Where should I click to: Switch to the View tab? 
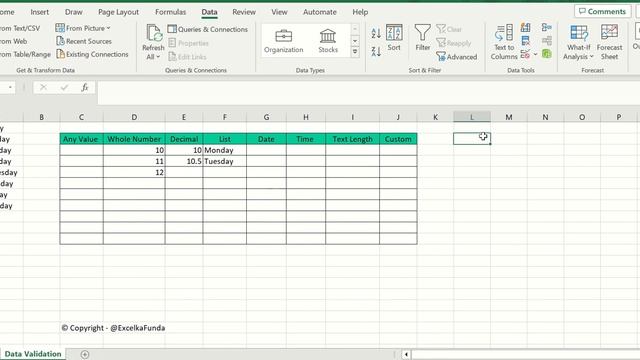click(279, 12)
